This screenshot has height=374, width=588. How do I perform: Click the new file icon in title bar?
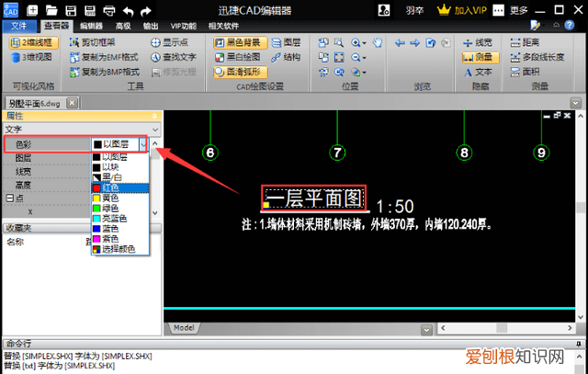[x=32, y=10]
